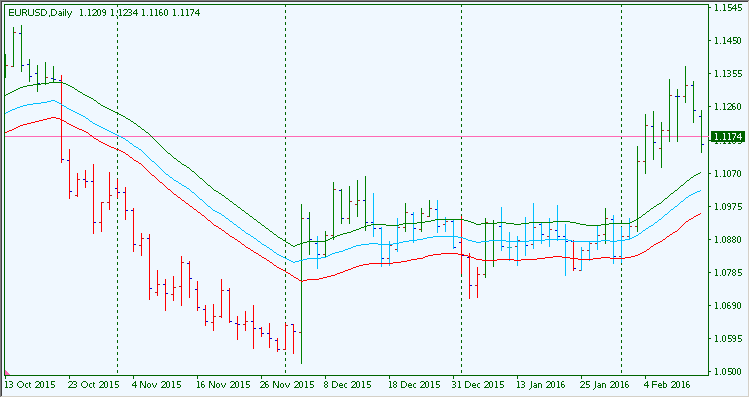The width and height of the screenshot is (750, 398).
Task: Select the low value 1.1160
Action: pyautogui.click(x=155, y=13)
